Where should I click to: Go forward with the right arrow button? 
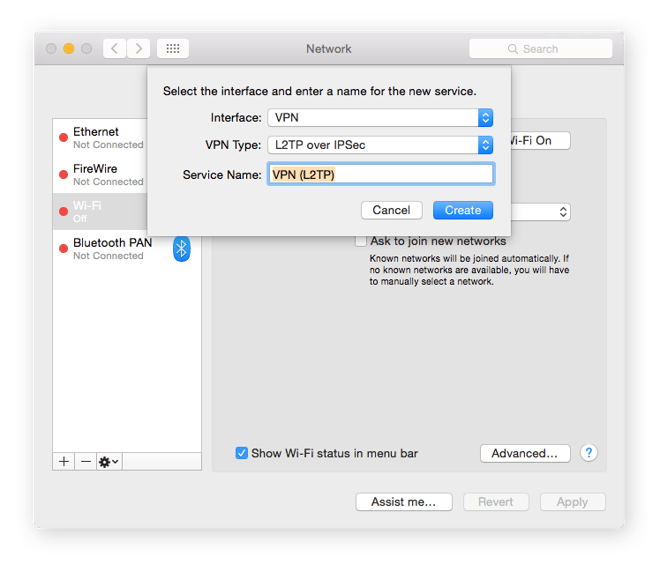point(138,49)
